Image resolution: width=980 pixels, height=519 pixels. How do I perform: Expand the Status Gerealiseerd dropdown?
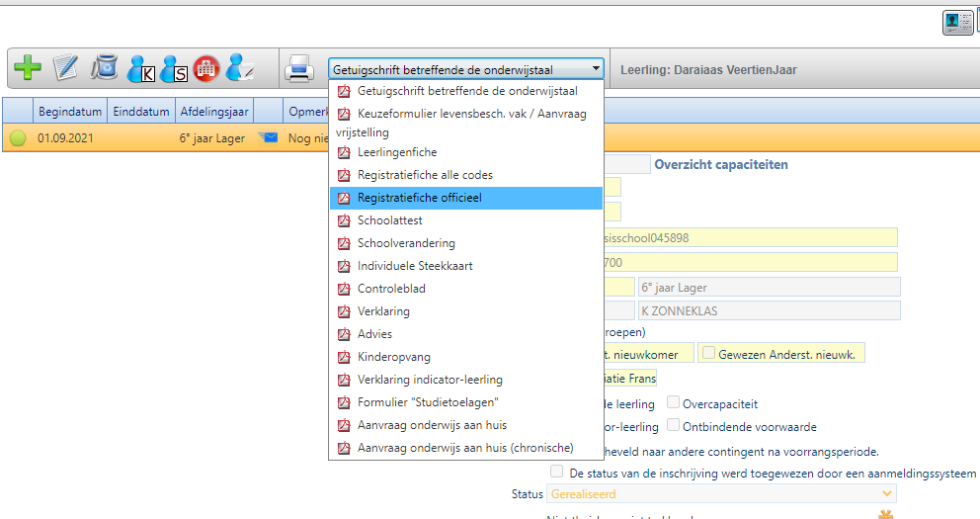pyautogui.click(x=886, y=494)
